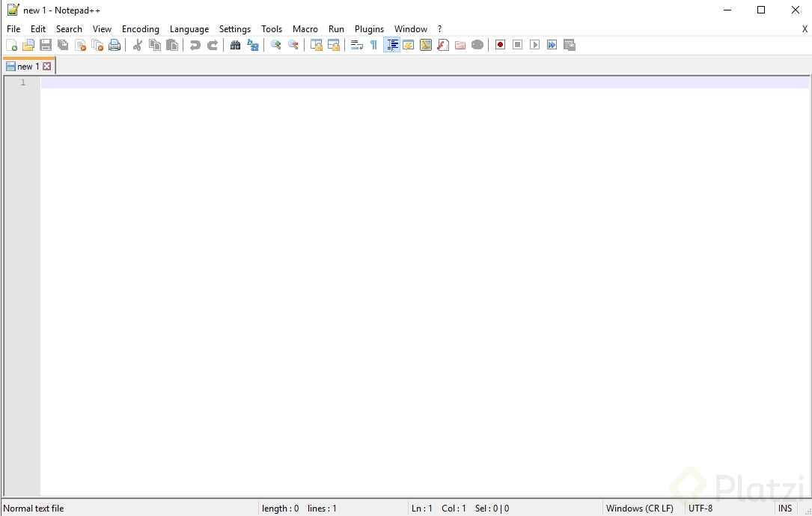Toggle word wrap
This screenshot has width=812, height=516.
click(x=356, y=45)
